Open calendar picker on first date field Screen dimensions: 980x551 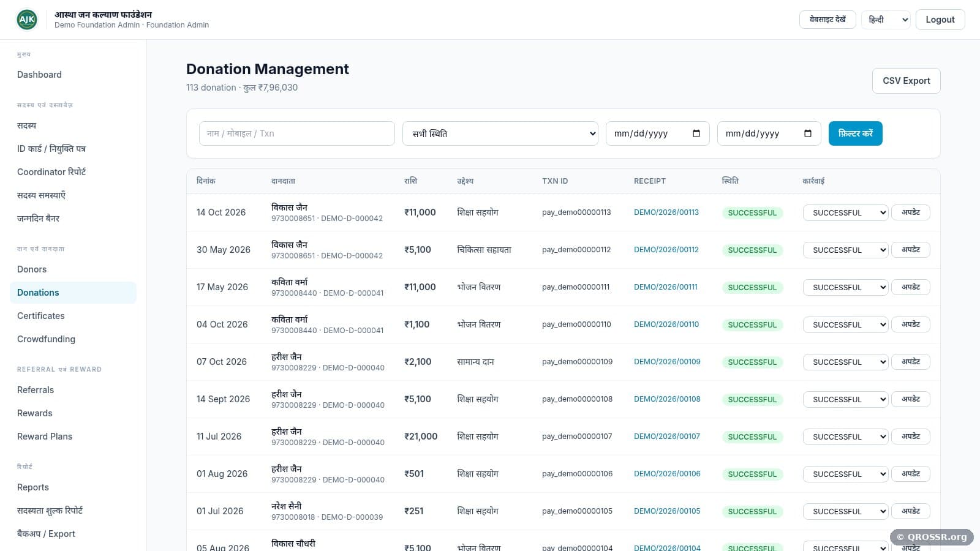tap(696, 133)
